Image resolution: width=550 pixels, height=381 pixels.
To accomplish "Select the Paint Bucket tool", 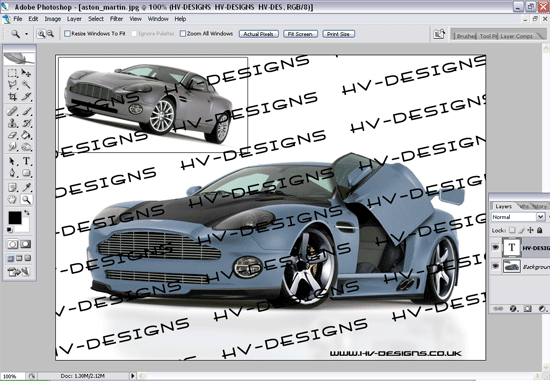I will [x=26, y=135].
